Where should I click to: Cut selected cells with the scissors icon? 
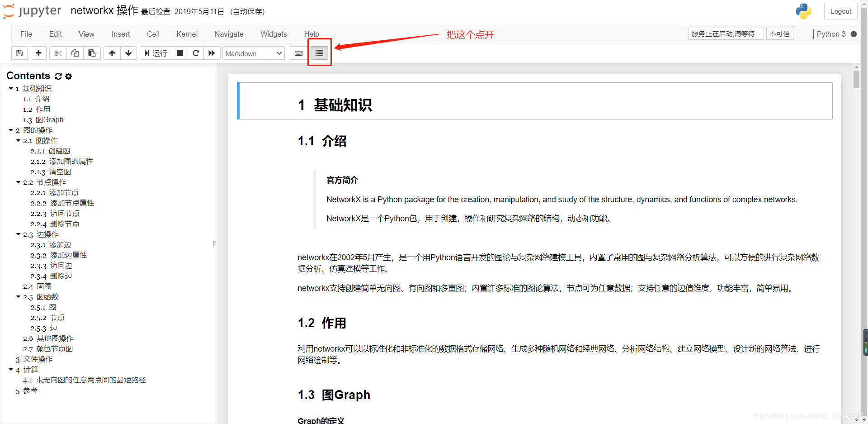(x=58, y=53)
